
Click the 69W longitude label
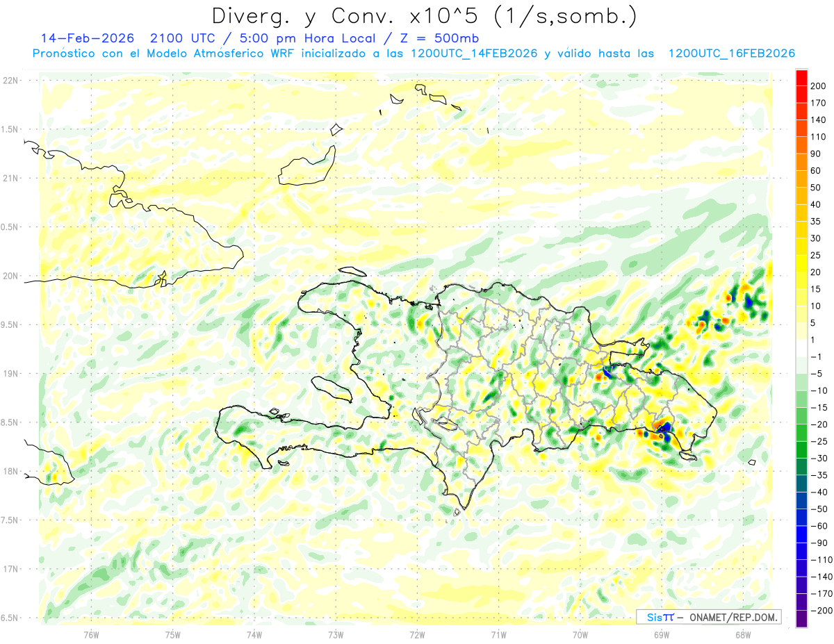point(662,634)
